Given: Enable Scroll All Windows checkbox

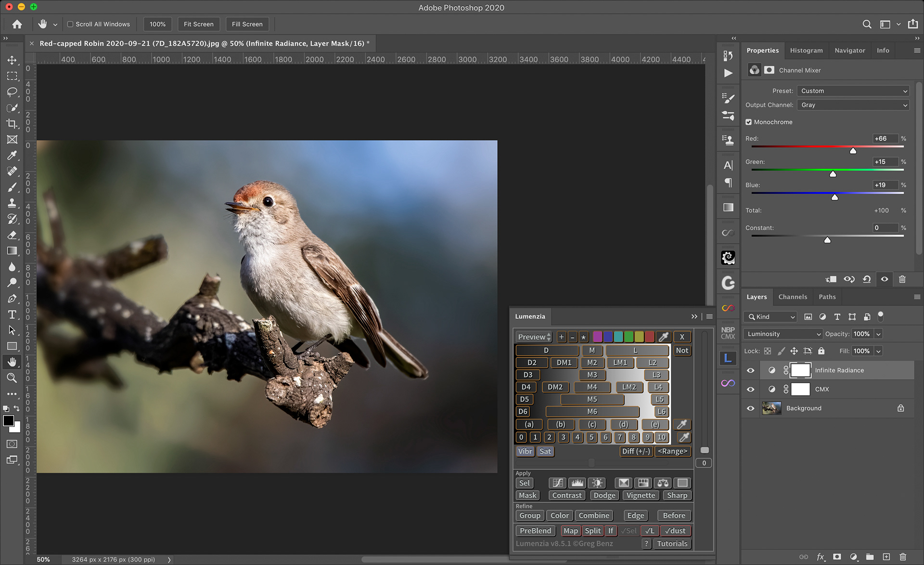Looking at the screenshot, I should (x=70, y=24).
